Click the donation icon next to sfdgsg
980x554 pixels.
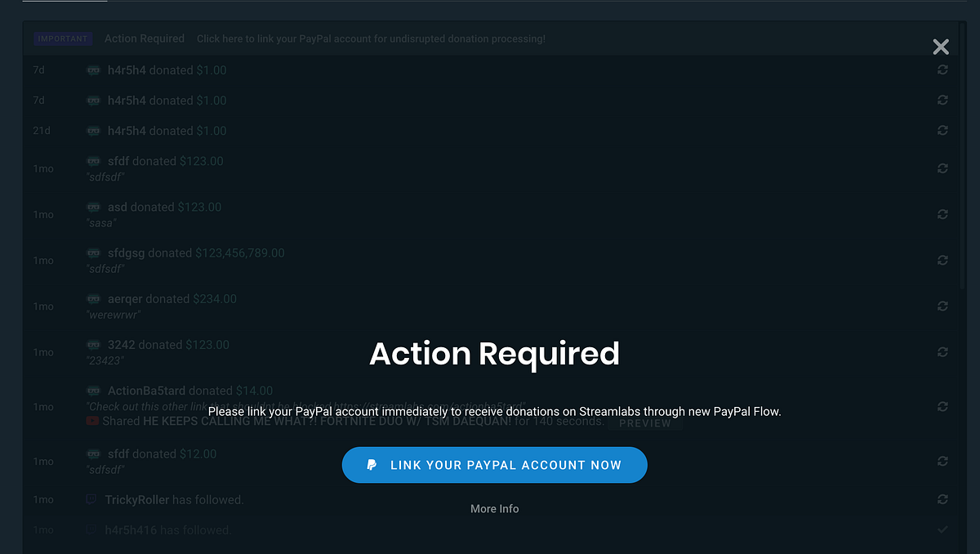point(93,253)
